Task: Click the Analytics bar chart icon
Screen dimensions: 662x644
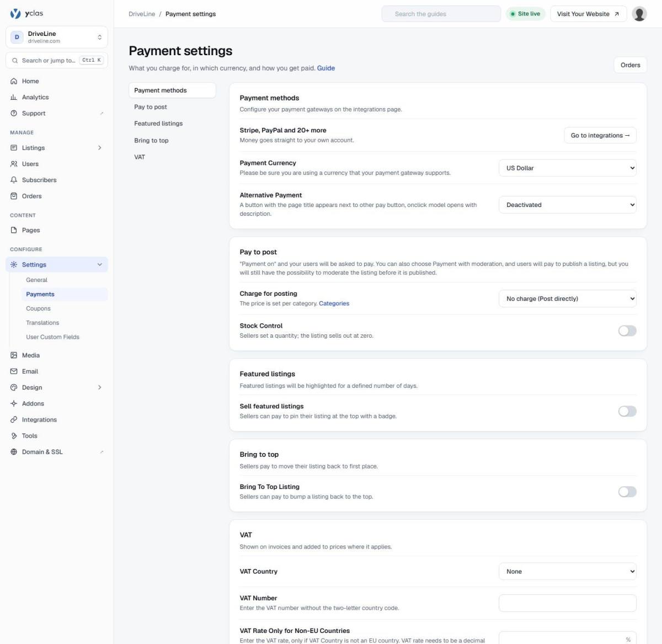Action: [14, 97]
